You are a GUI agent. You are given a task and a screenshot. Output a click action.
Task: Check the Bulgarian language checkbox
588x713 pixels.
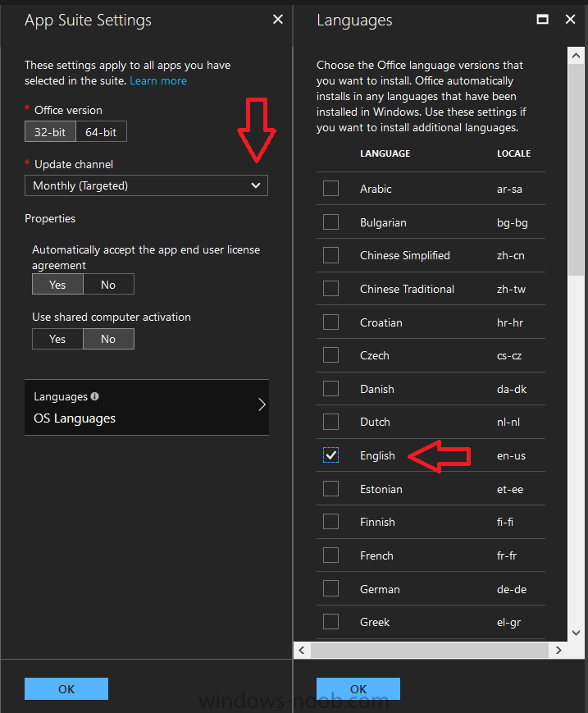point(330,222)
